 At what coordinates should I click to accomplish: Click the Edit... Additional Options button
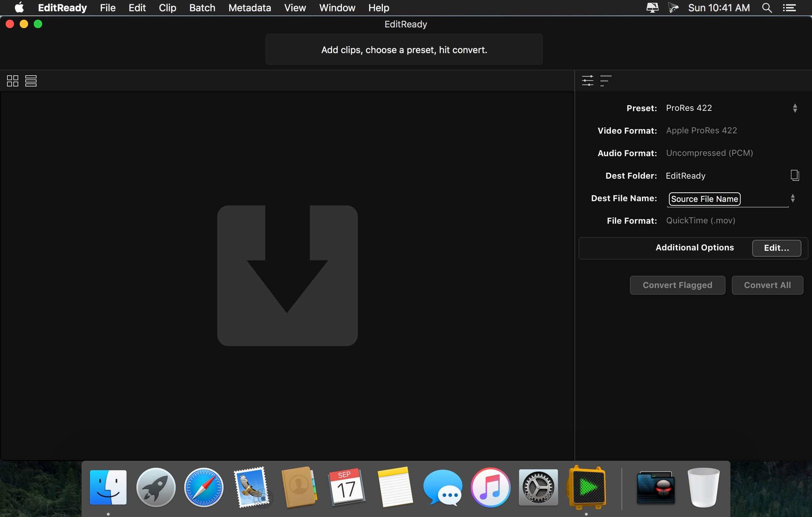pyautogui.click(x=776, y=248)
